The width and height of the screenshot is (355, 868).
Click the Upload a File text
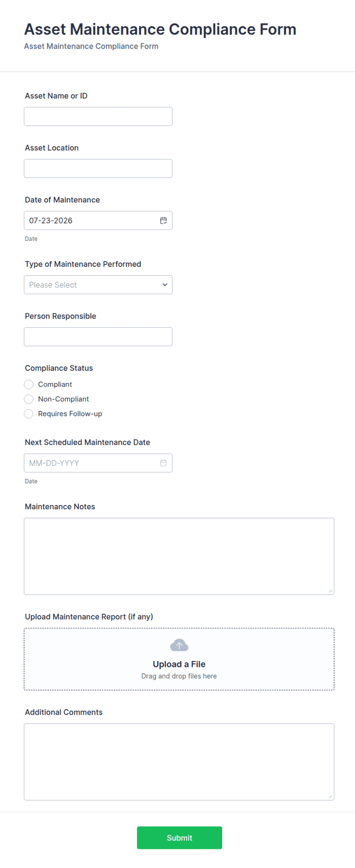pos(179,664)
